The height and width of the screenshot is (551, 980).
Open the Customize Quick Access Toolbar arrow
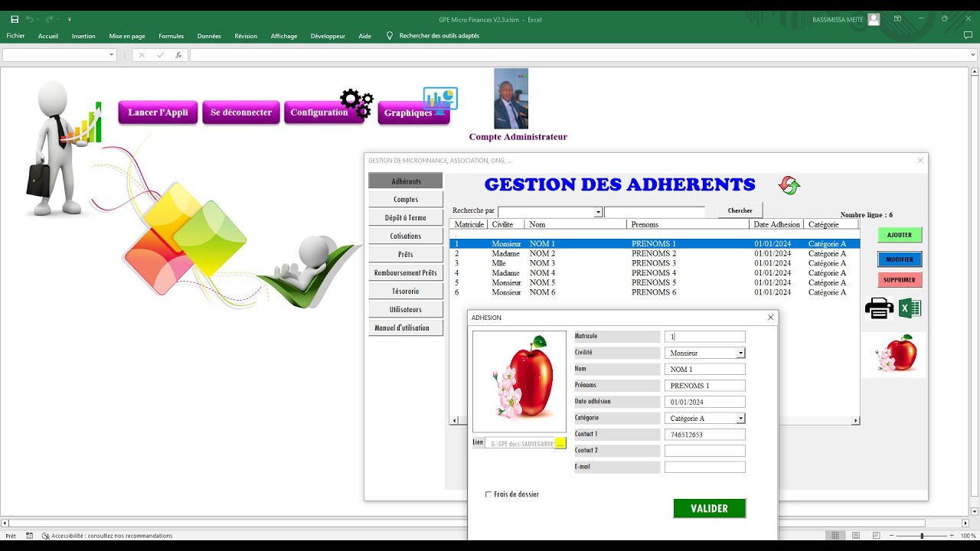(70, 19)
